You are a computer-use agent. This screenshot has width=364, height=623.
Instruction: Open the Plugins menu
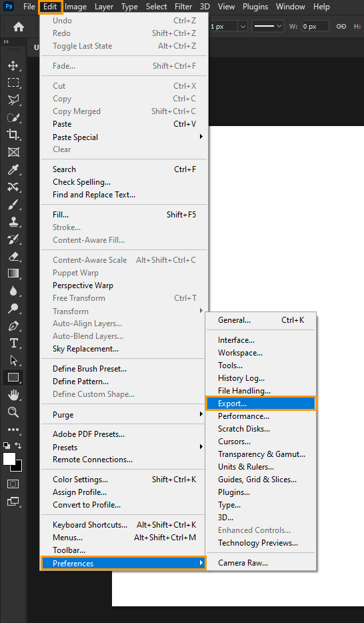255,7
